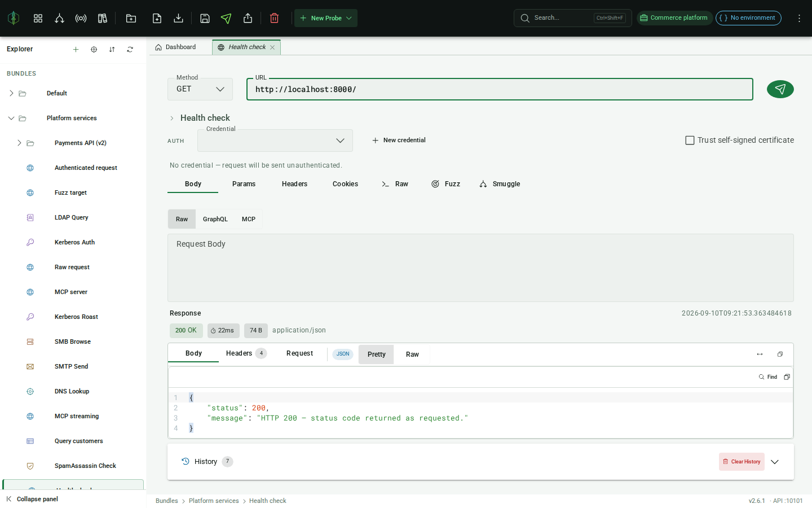Open the Params request tab
812x508 pixels.
coord(244,184)
